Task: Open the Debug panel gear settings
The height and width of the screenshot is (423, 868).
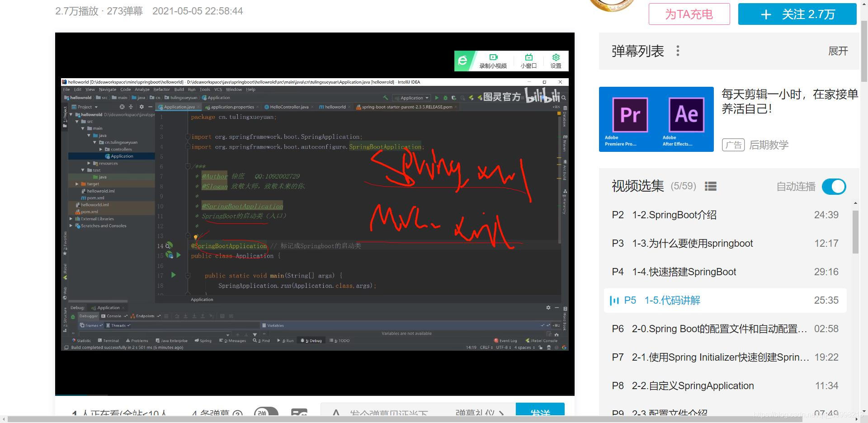Action: [x=548, y=308]
